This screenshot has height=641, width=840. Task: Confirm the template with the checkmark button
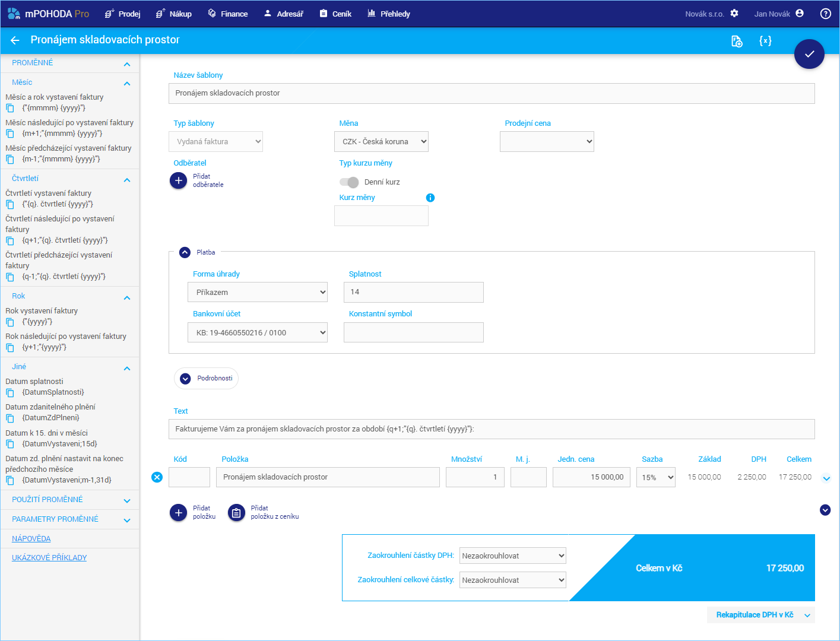tap(809, 54)
